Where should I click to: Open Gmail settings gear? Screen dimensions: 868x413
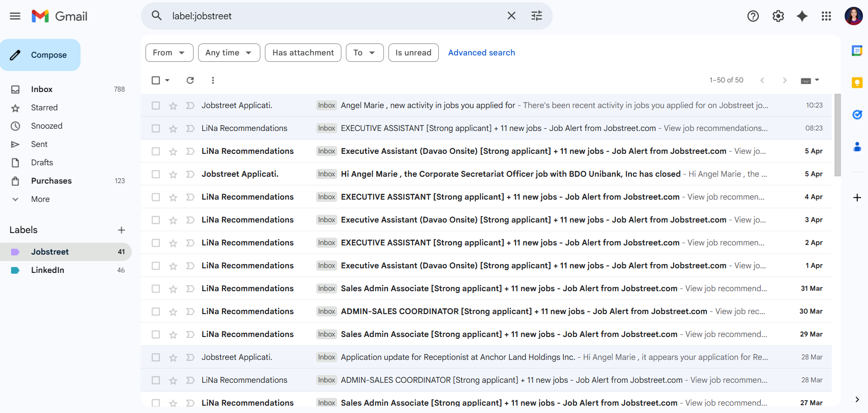tap(778, 16)
